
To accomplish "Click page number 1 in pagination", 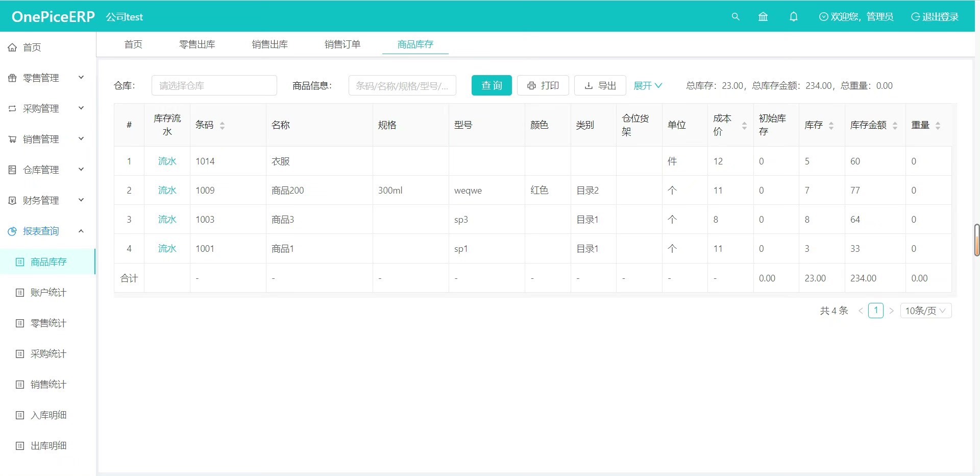I will (876, 311).
